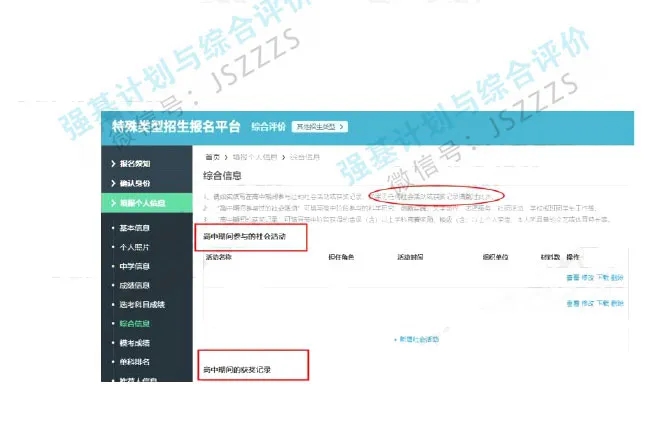
Task: Click 首页 in the breadcrumb
Action: 212,158
